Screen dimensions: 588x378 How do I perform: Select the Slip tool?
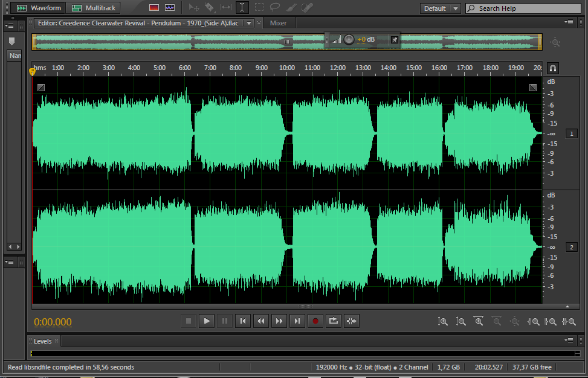(x=226, y=7)
